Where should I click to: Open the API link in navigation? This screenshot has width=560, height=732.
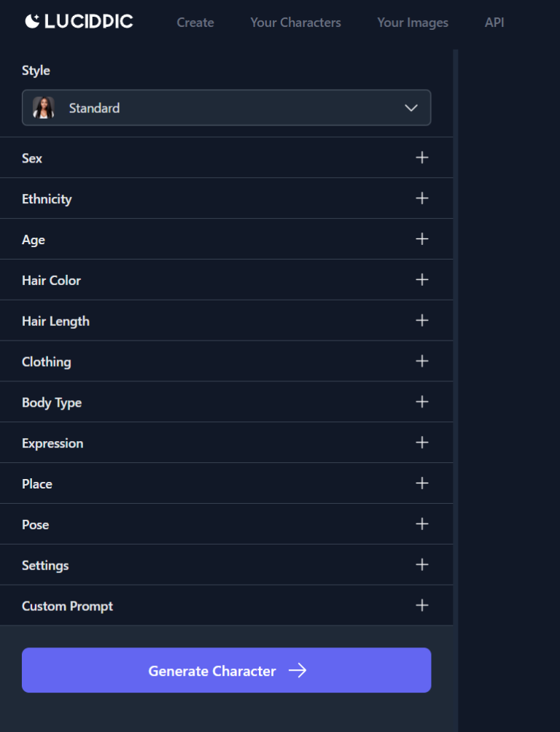click(494, 23)
